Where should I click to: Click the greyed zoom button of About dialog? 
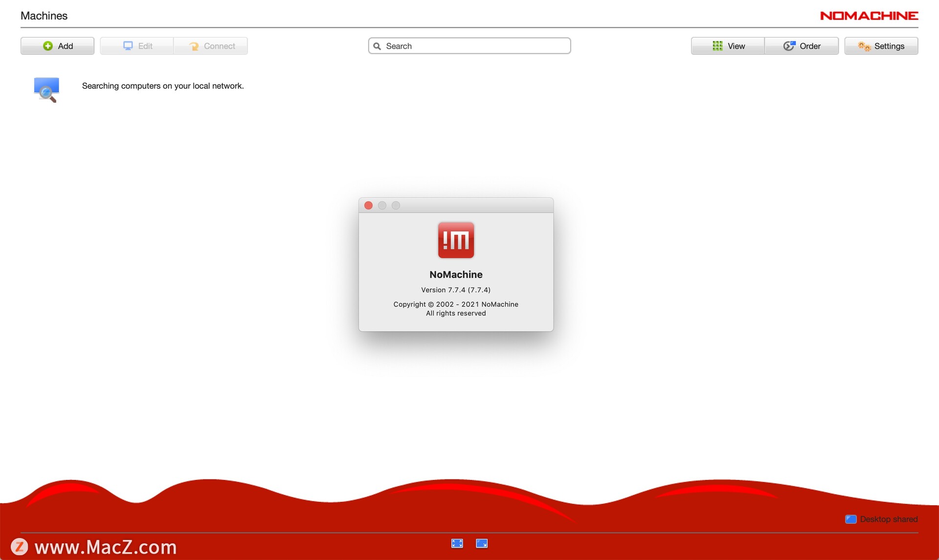(396, 206)
